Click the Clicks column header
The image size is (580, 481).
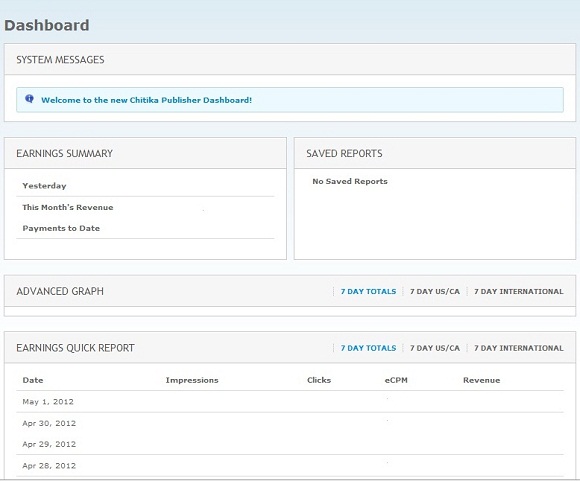[319, 380]
